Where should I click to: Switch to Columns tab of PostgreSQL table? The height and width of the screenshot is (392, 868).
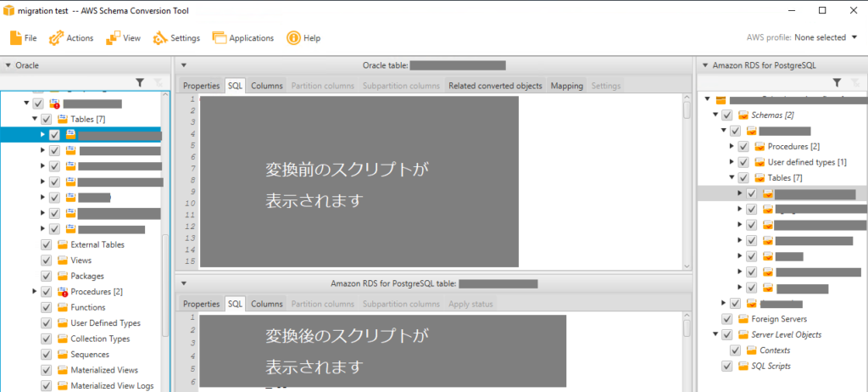coord(267,304)
